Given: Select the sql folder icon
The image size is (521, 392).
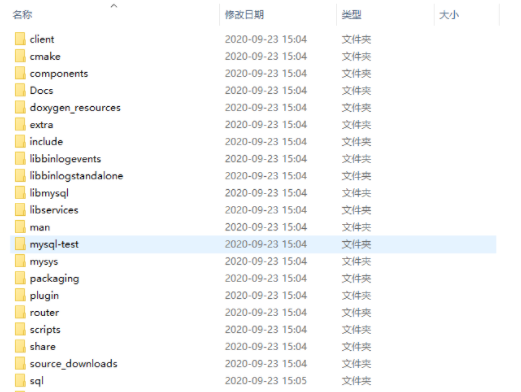Looking at the screenshot, I should click(20, 380).
